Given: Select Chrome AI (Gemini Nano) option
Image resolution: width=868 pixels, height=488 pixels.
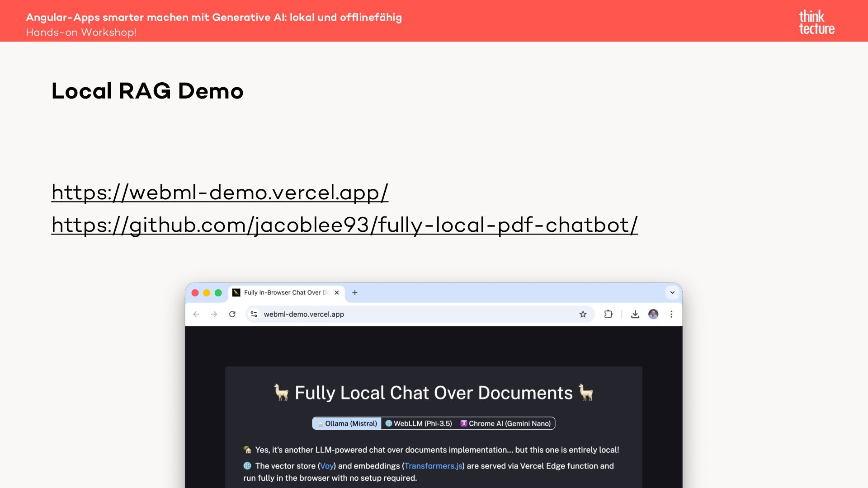Looking at the screenshot, I should (x=505, y=423).
